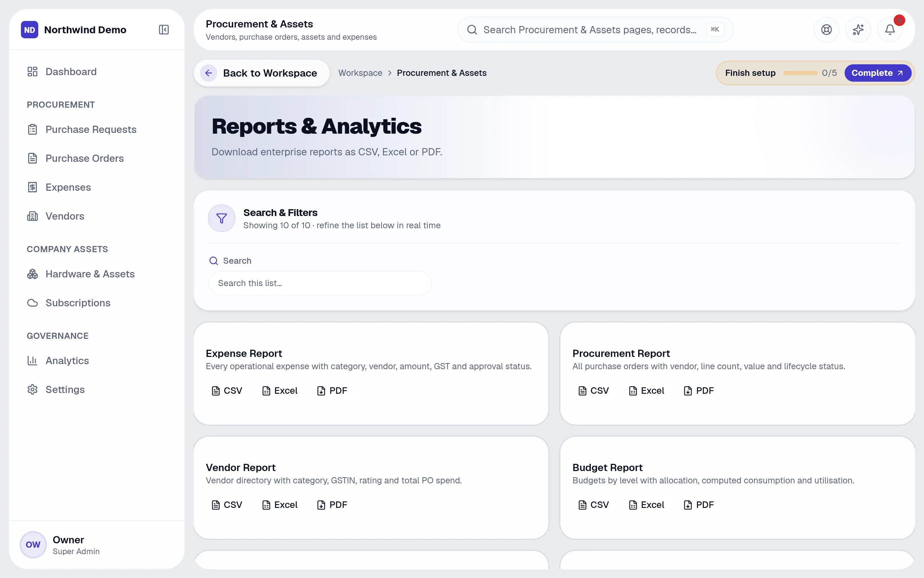Click the Procurement Report title

[621, 354]
